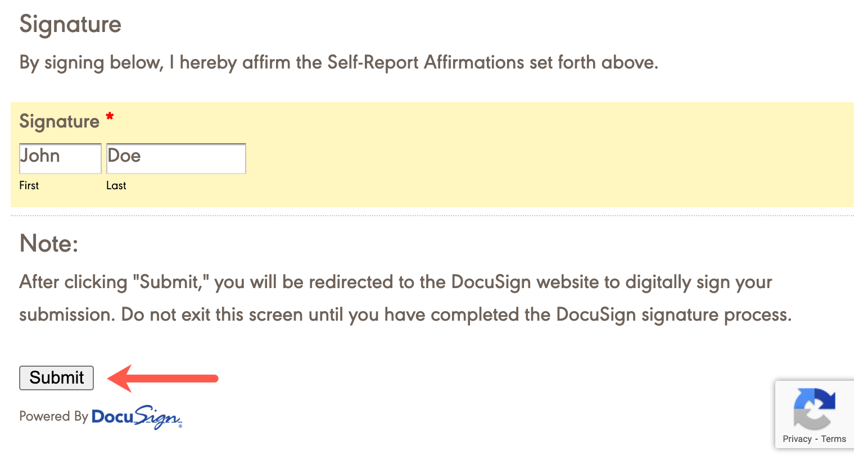Viewport: 868px width, 465px height.
Task: Click the Self-Report Affirmations sentence
Action: (x=338, y=62)
